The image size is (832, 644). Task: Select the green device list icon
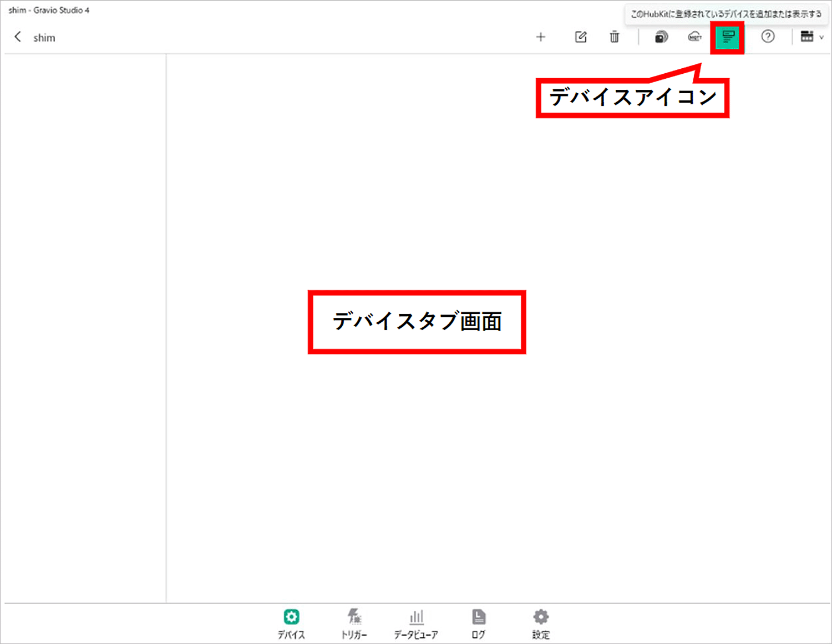728,37
